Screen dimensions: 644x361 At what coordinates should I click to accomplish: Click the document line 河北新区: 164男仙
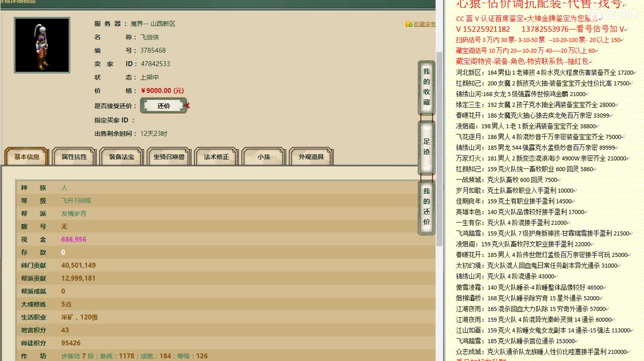(546, 72)
